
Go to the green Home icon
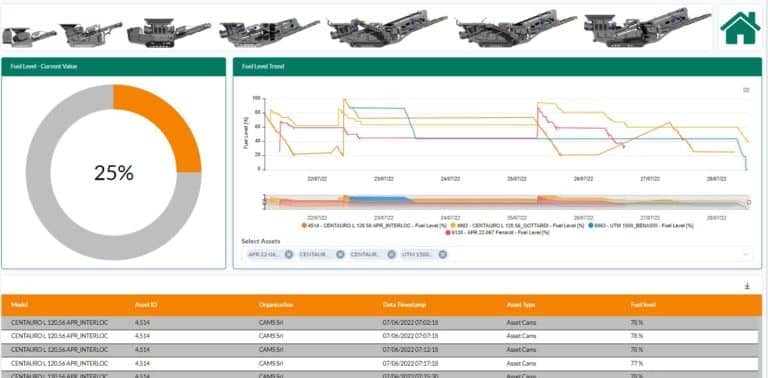(x=740, y=28)
